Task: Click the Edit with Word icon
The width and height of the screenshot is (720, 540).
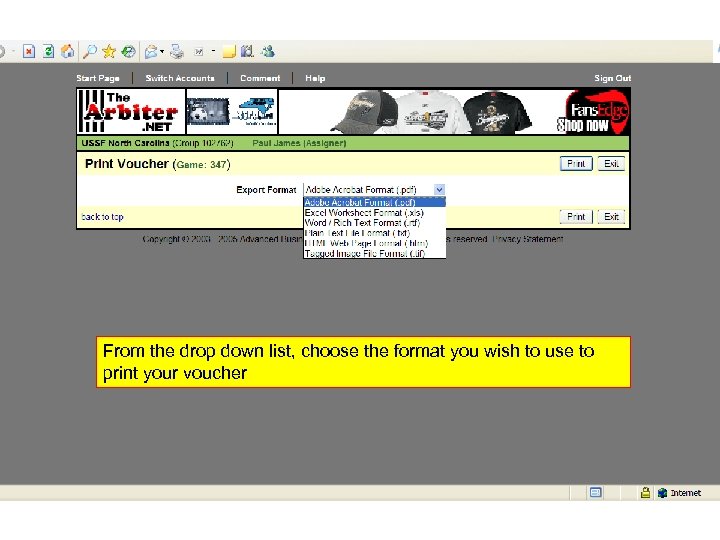Action: coord(198,52)
